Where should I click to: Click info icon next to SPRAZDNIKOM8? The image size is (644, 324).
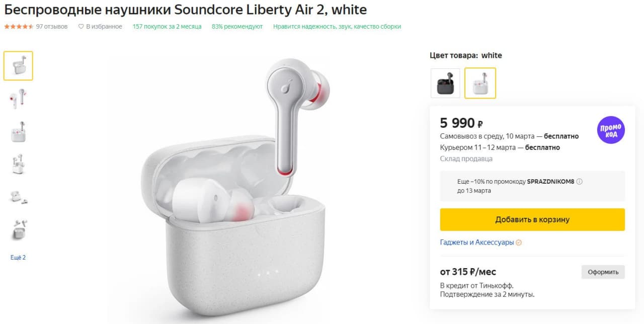pos(579,182)
